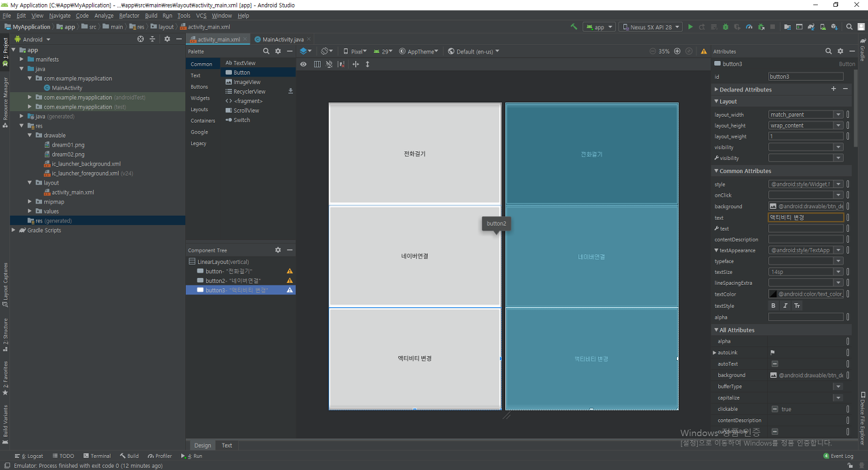Open the run configuration app dropdown
868x470 pixels.
tap(599, 27)
